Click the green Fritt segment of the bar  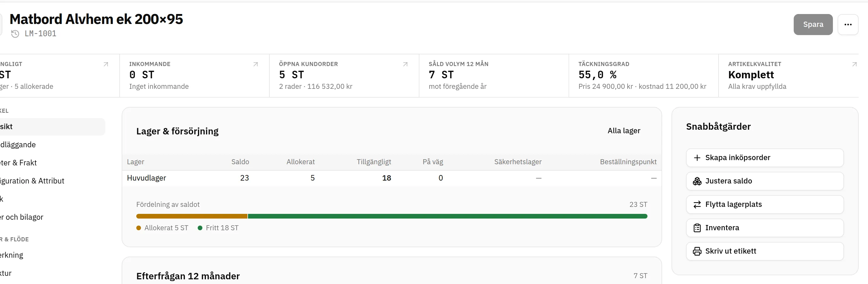point(447,217)
